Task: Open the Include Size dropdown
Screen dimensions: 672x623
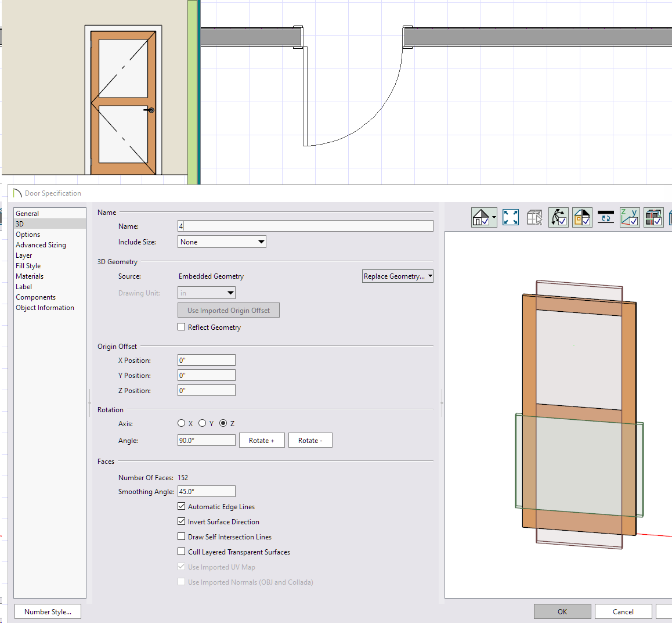Action: [222, 242]
